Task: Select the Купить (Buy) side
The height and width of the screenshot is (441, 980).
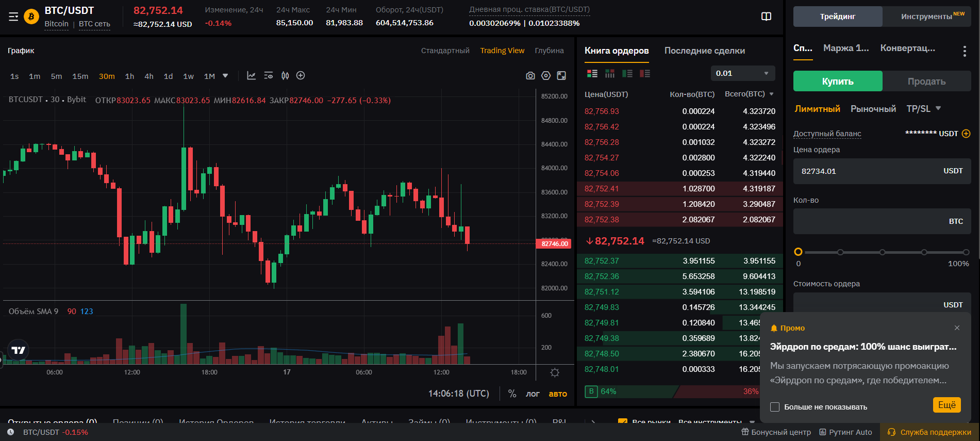Action: (838, 81)
